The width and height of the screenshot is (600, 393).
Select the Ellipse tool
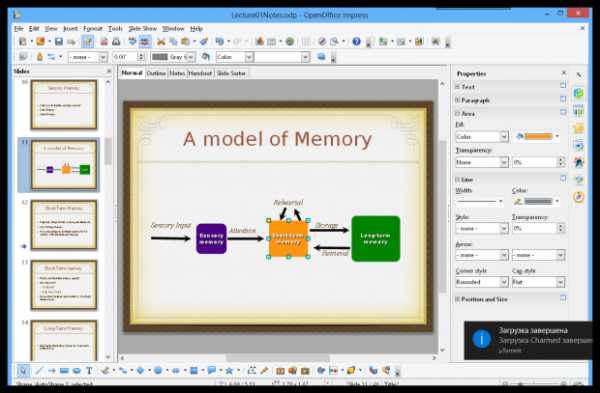(x=77, y=370)
